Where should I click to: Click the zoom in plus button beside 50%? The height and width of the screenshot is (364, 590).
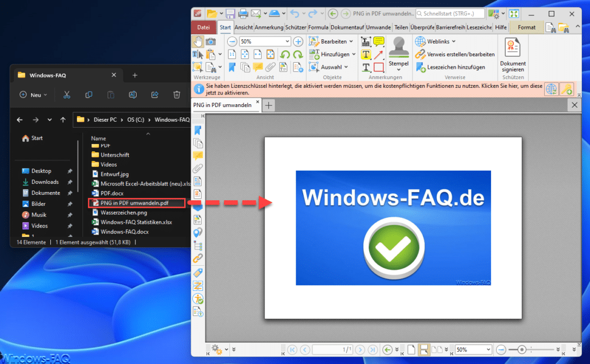(x=298, y=41)
